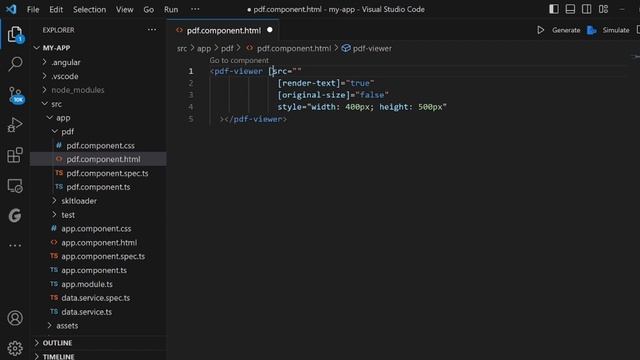Screen dimensions: 640x360
Task: Expand the TIMELINE section
Action: click(x=58, y=356)
